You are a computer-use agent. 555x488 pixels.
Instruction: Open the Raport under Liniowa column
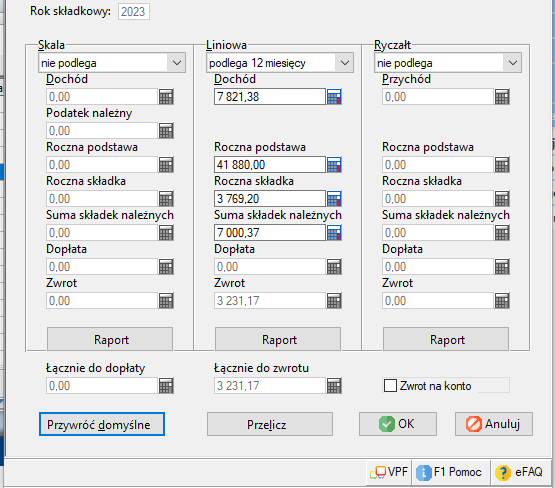(278, 339)
